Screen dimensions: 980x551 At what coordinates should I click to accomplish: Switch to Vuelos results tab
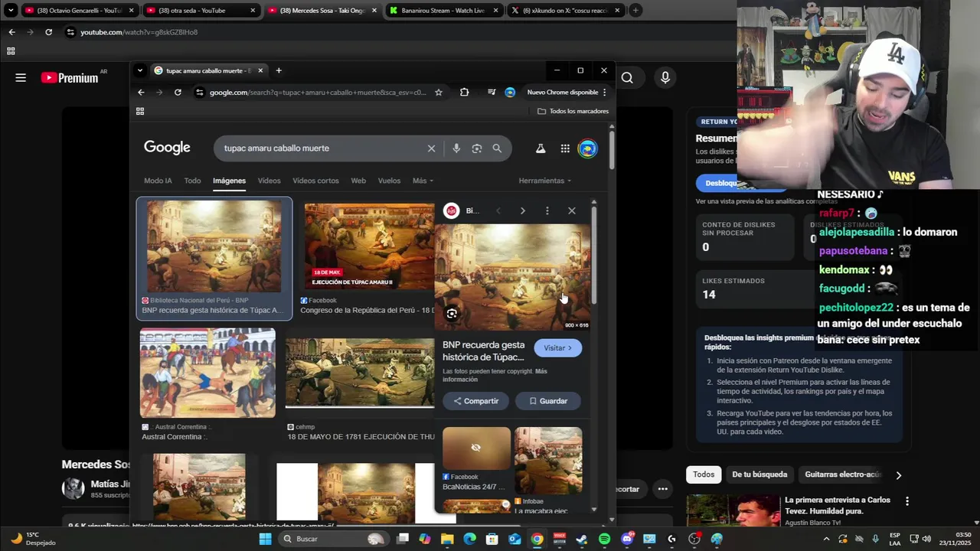389,181
